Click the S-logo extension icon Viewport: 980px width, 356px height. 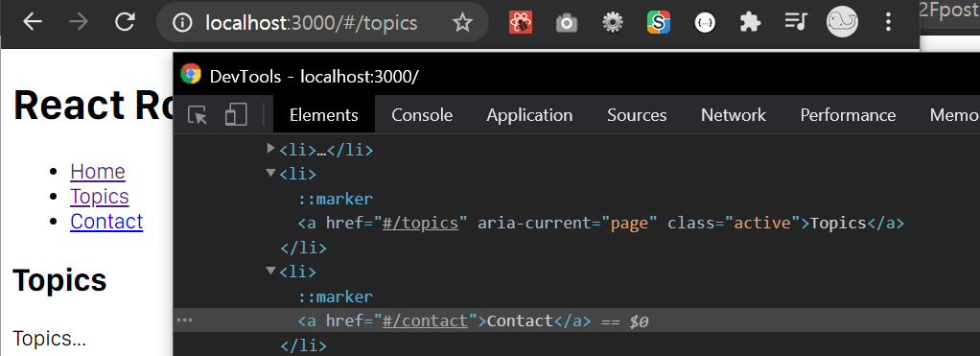659,22
